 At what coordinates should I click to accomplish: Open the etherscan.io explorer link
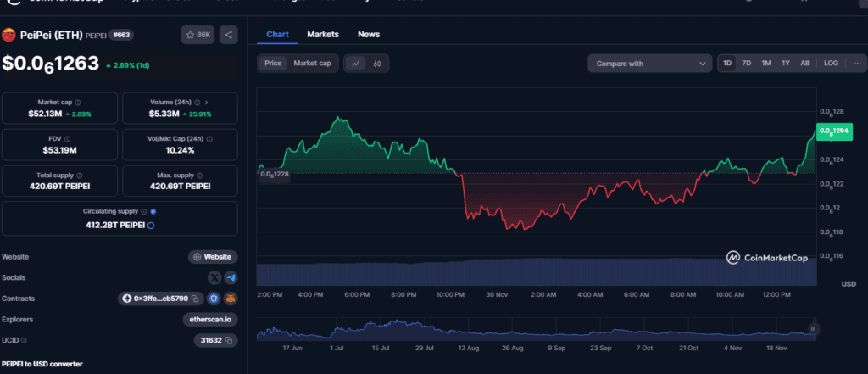coord(210,319)
